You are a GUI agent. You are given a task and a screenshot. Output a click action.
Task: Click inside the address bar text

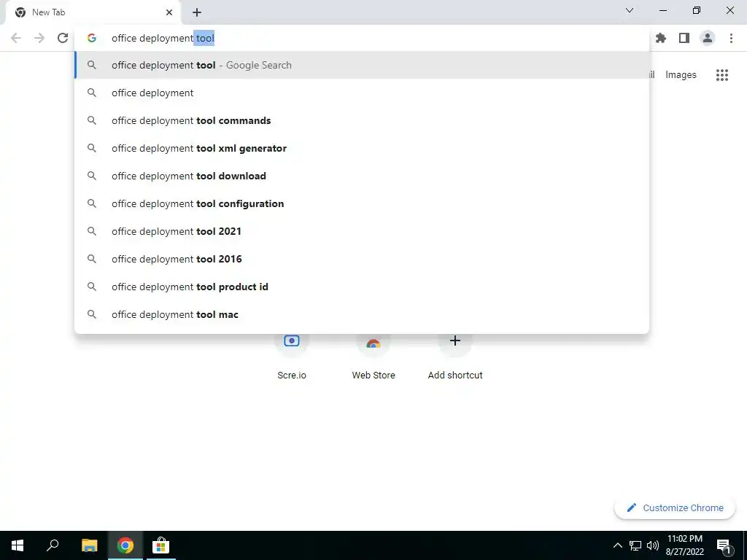[163, 38]
